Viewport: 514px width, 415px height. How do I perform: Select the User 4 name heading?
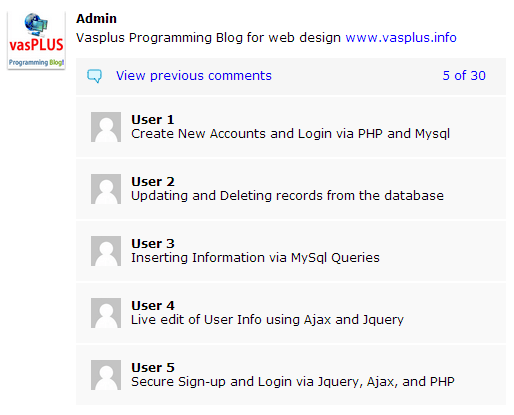[x=153, y=306]
